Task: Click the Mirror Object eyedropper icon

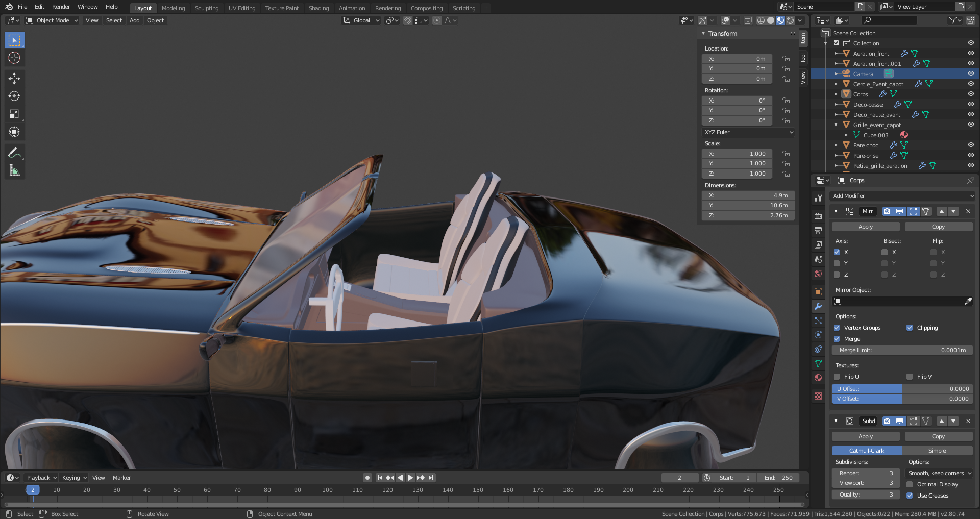Action: tap(968, 301)
